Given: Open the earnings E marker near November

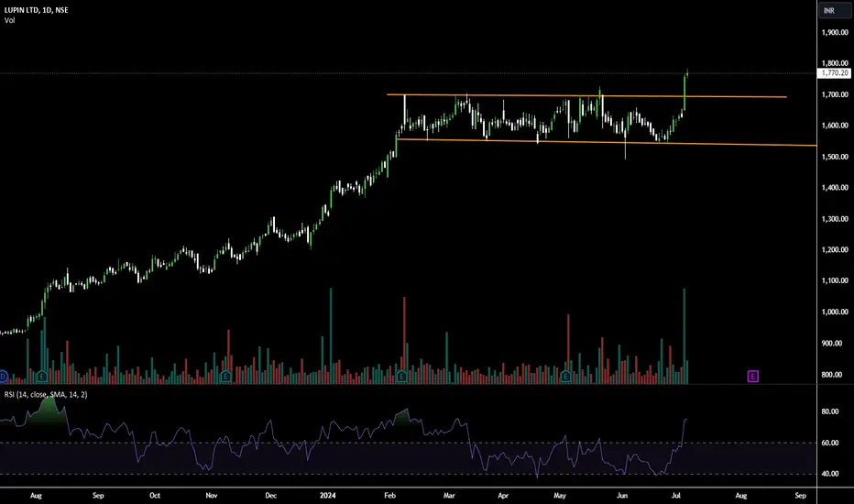Looking at the screenshot, I should click(x=226, y=376).
